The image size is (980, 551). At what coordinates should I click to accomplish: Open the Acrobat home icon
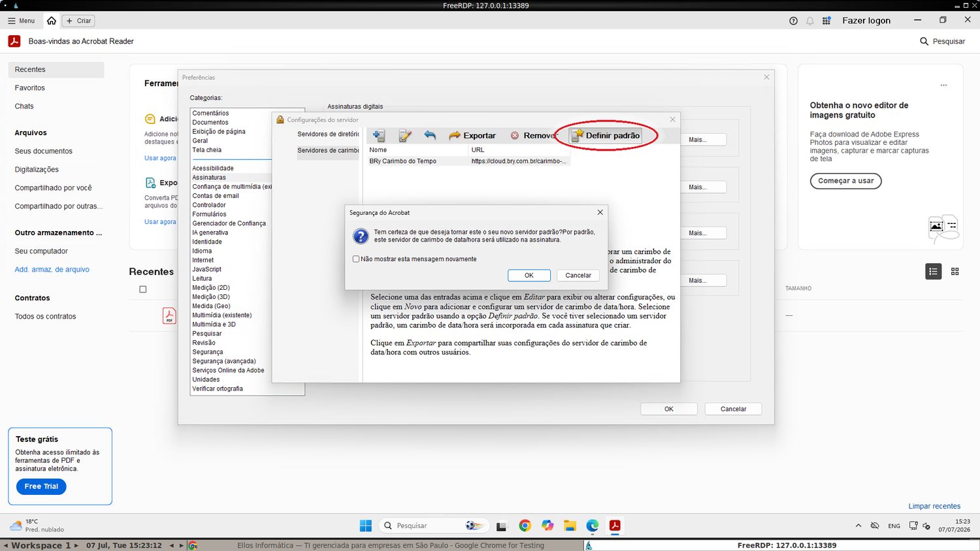pos(52,21)
